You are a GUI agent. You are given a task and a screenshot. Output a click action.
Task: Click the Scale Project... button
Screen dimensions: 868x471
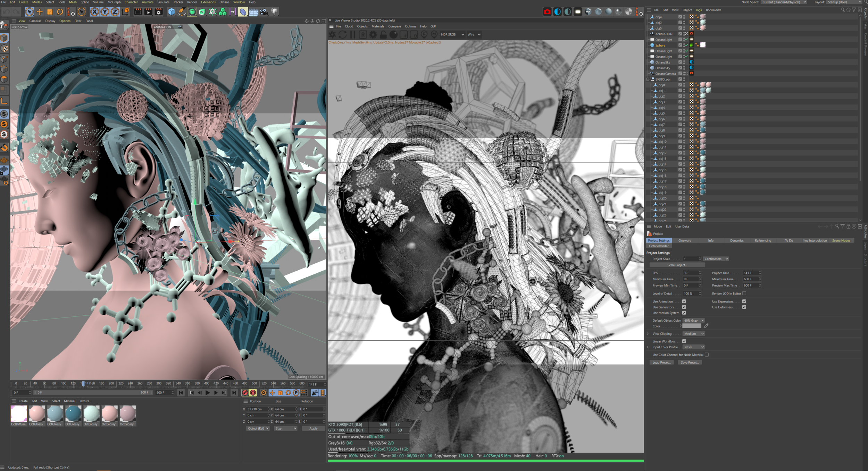coord(677,265)
